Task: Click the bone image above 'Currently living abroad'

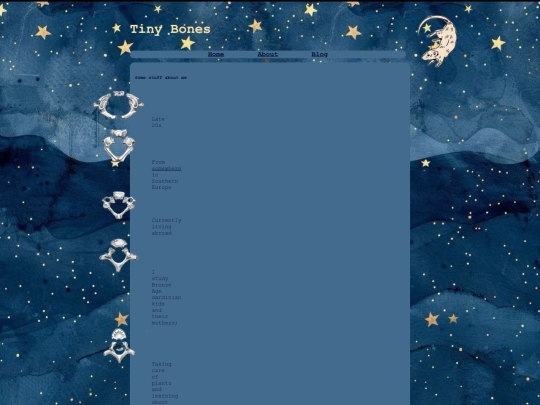Action: tap(118, 205)
